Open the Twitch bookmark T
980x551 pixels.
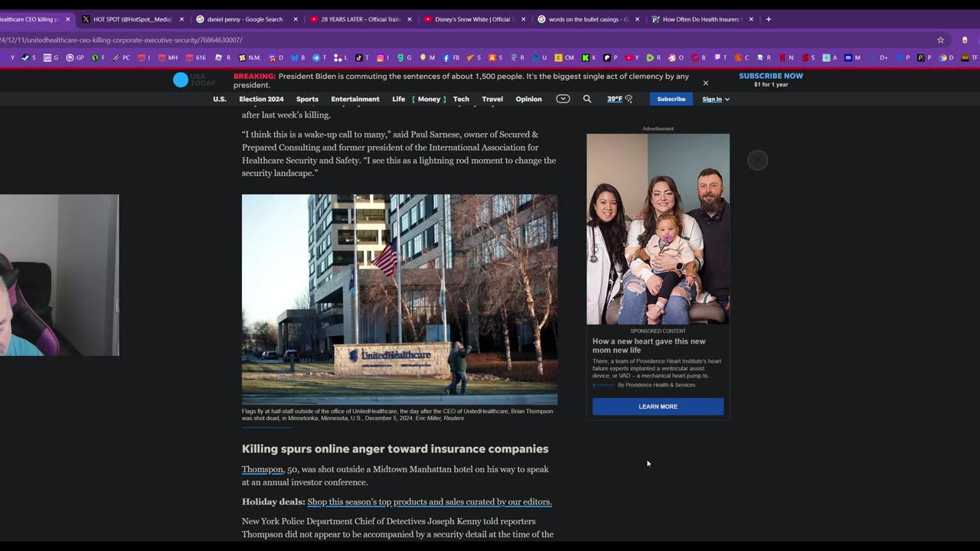coord(720,57)
